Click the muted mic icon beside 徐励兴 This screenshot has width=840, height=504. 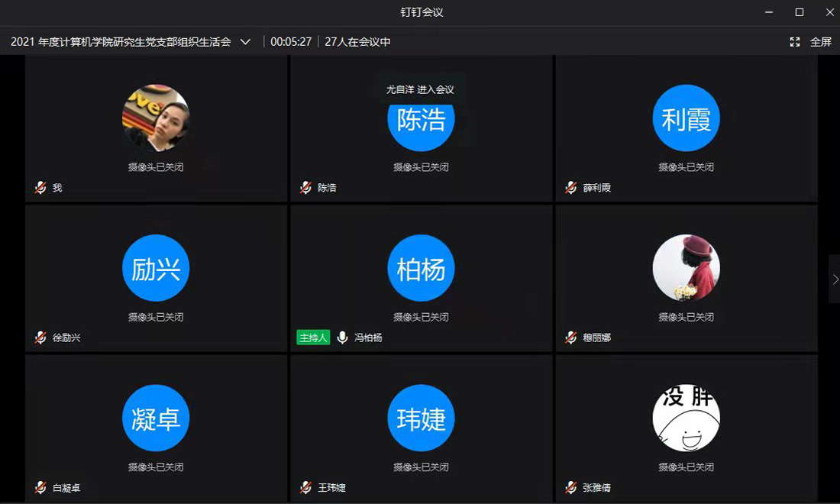coord(40,338)
